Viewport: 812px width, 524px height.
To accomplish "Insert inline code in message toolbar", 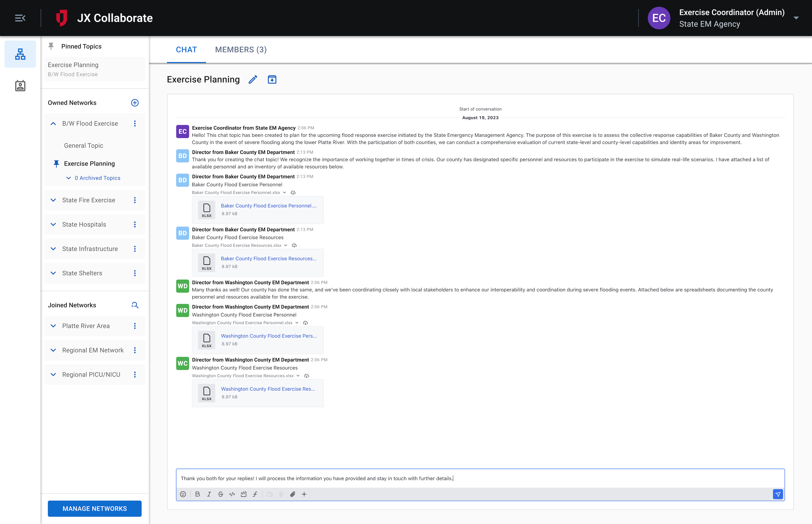I will tap(232, 494).
